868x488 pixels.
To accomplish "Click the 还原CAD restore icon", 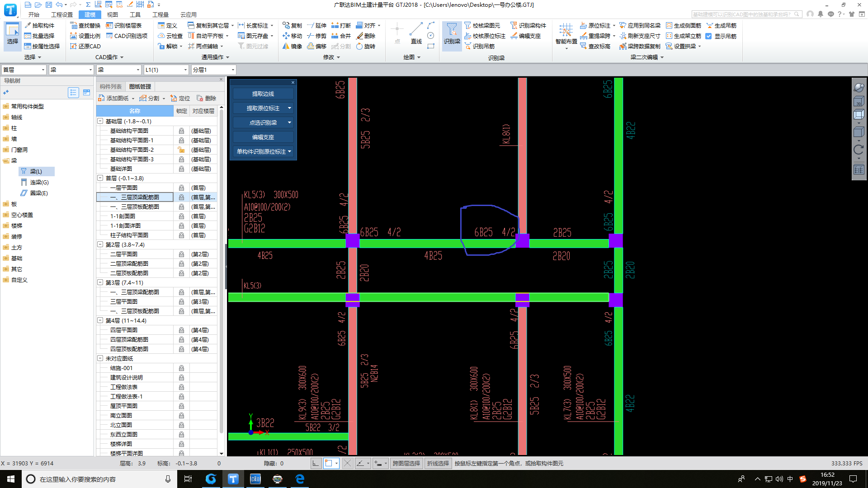I will click(x=74, y=47).
